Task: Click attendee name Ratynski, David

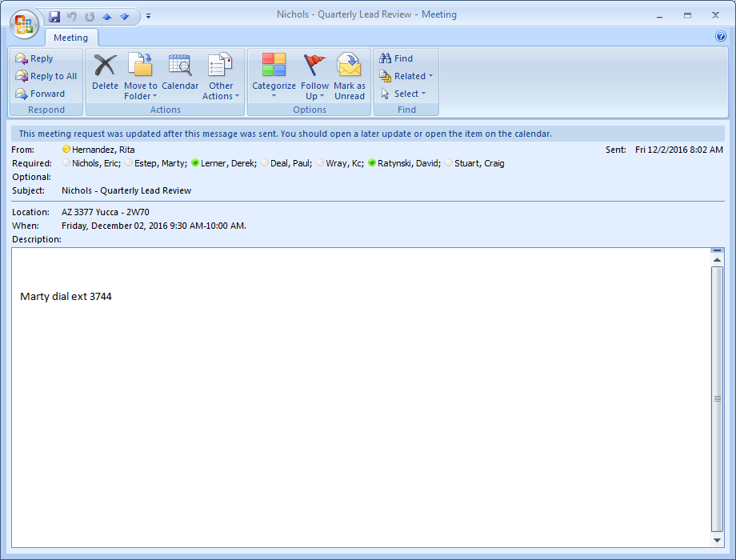Action: [x=408, y=163]
